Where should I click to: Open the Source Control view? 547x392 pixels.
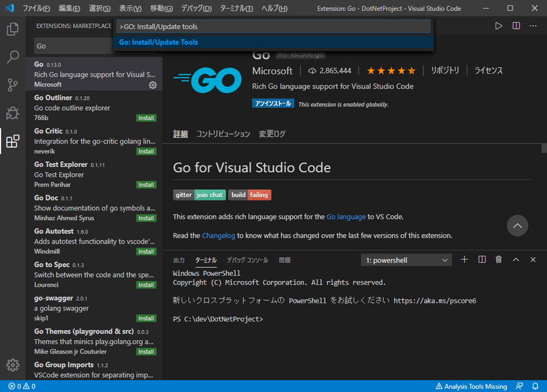click(13, 85)
